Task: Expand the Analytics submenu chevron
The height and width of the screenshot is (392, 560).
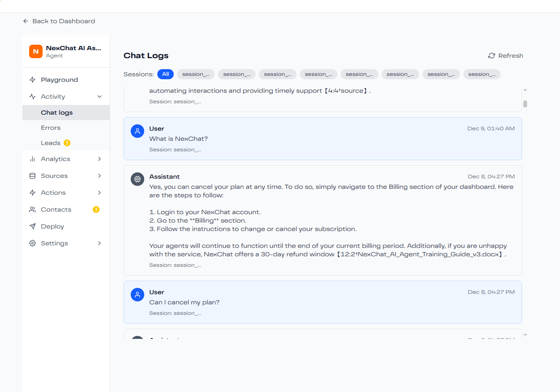Action: click(100, 159)
